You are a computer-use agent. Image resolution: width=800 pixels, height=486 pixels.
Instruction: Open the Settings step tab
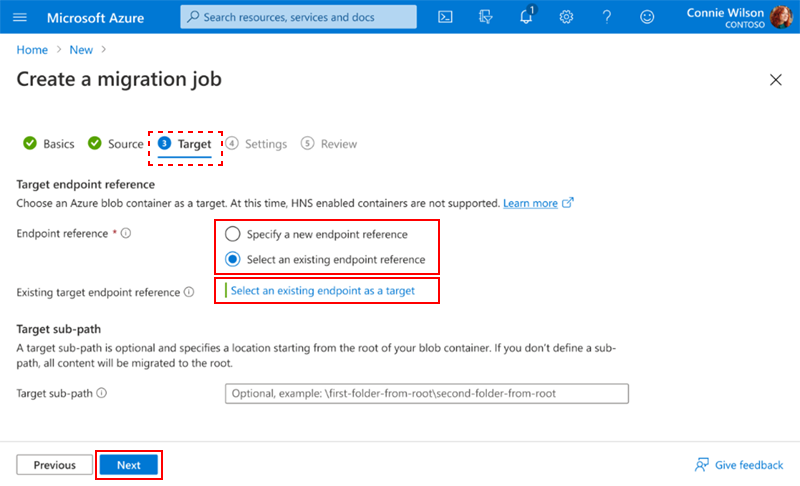pos(257,144)
